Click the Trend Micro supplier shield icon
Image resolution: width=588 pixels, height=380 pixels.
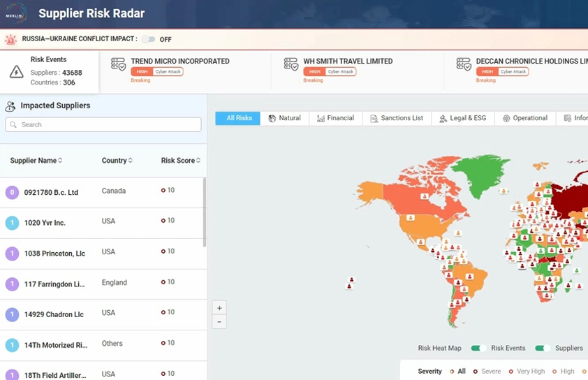pos(118,65)
